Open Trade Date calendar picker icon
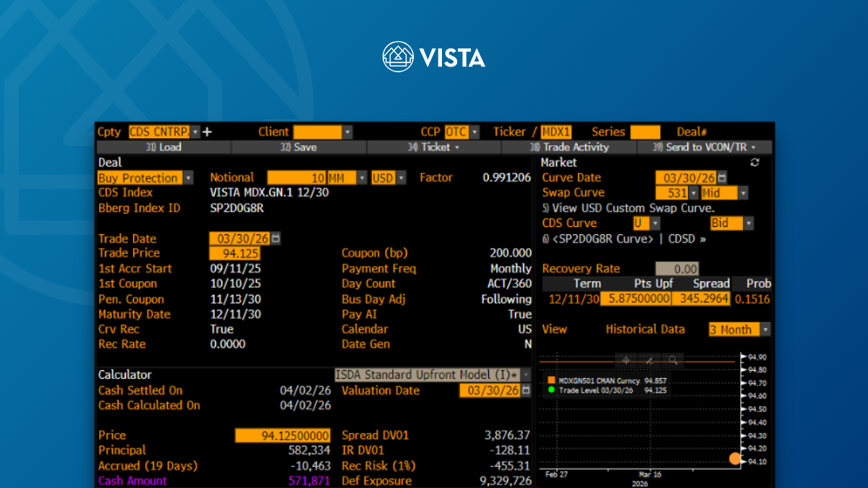Image resolution: width=868 pixels, height=488 pixels. pos(276,239)
